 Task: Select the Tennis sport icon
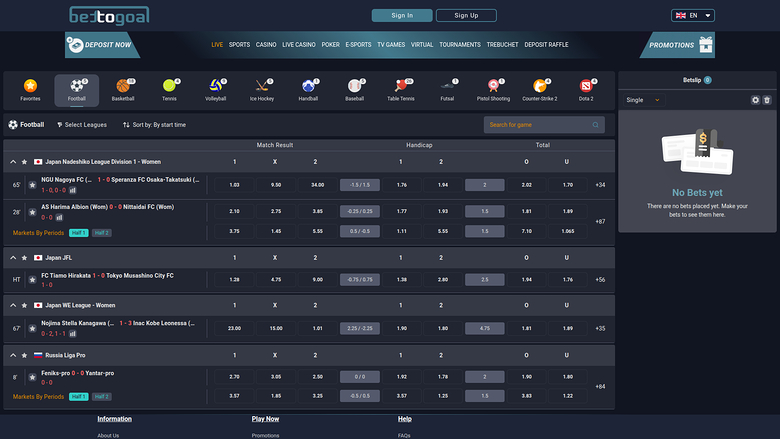coord(169,90)
